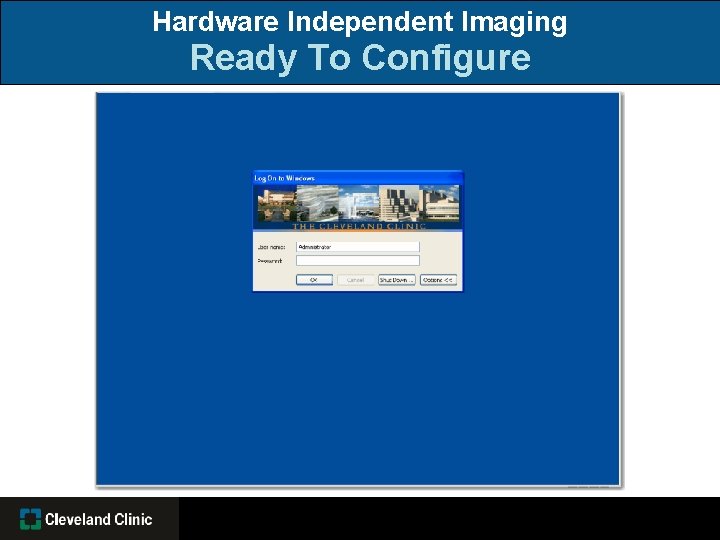Collapse the Options << button
Viewport: 720px width, 540px height.
(439, 280)
